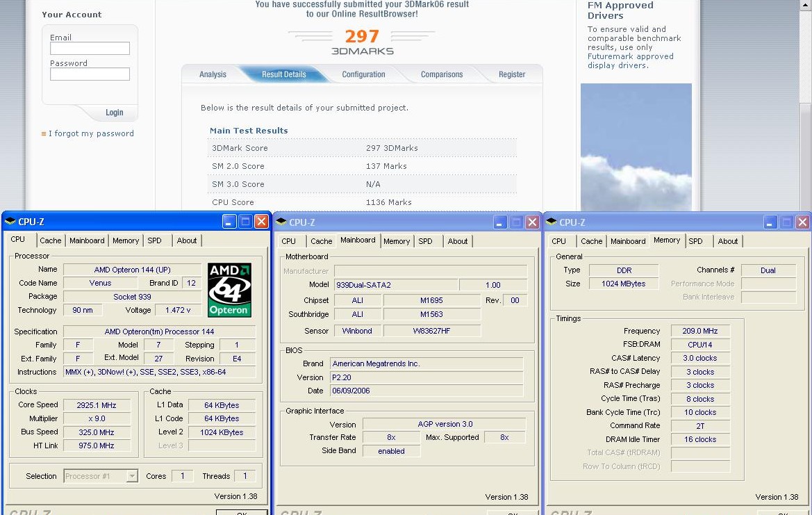Open the Cache tab in the Memory window

(x=591, y=241)
